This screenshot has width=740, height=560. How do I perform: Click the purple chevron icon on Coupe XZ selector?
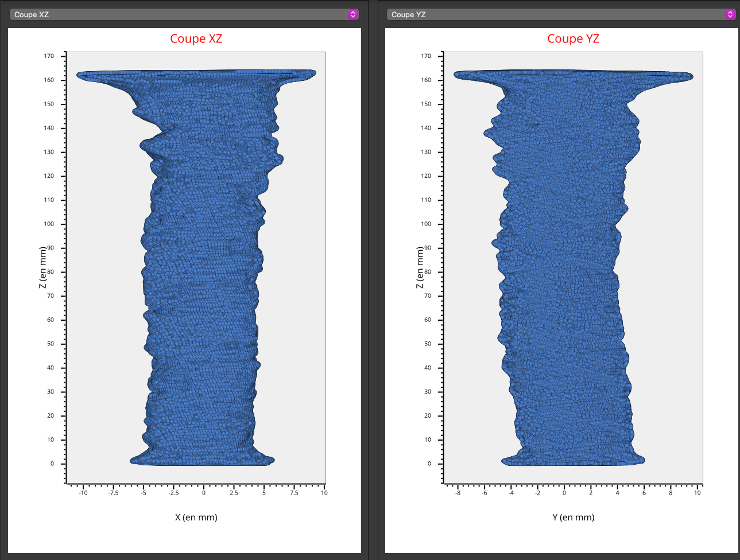pos(353,14)
